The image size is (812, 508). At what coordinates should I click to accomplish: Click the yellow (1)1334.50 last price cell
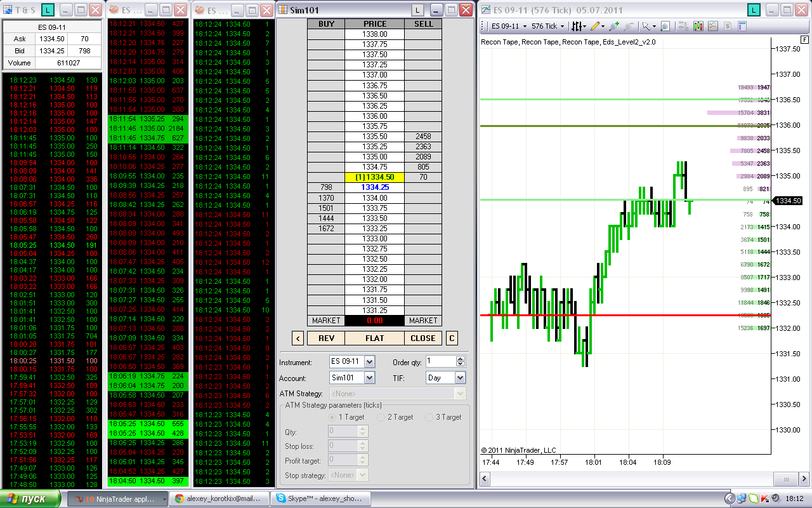374,177
